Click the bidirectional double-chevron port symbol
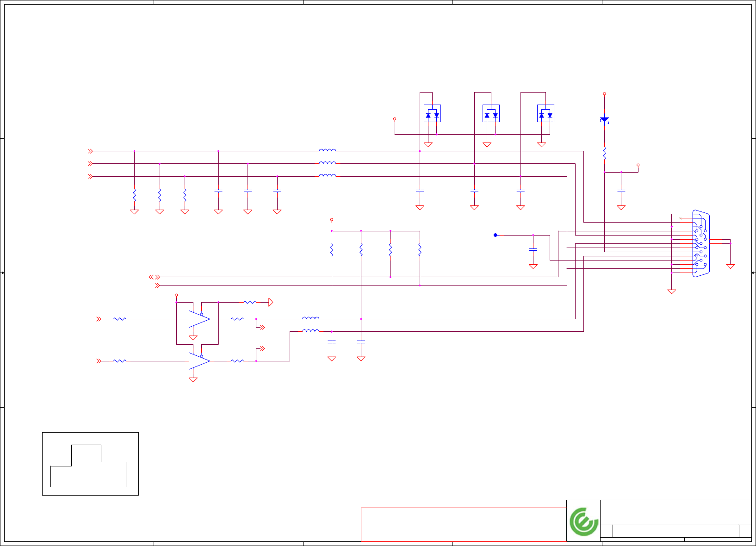Viewport: 756px width, 546px height. point(154,277)
